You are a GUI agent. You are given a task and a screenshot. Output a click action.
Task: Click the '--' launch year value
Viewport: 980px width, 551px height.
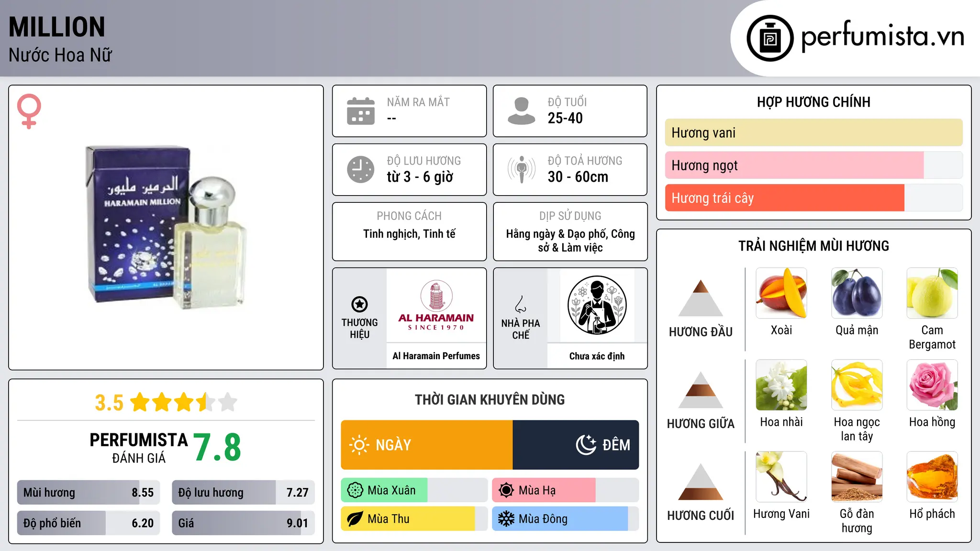pyautogui.click(x=392, y=119)
